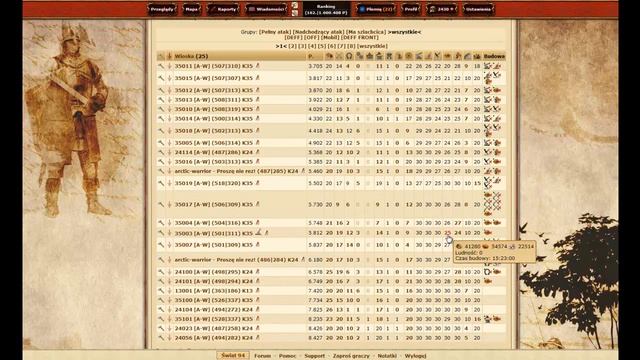Open village 35101 [A-W] (528|337) link
The width and height of the screenshot is (640, 360).
click(x=213, y=319)
